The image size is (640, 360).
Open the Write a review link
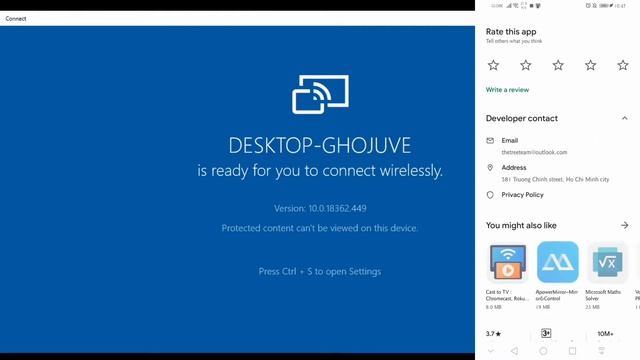[x=507, y=90]
